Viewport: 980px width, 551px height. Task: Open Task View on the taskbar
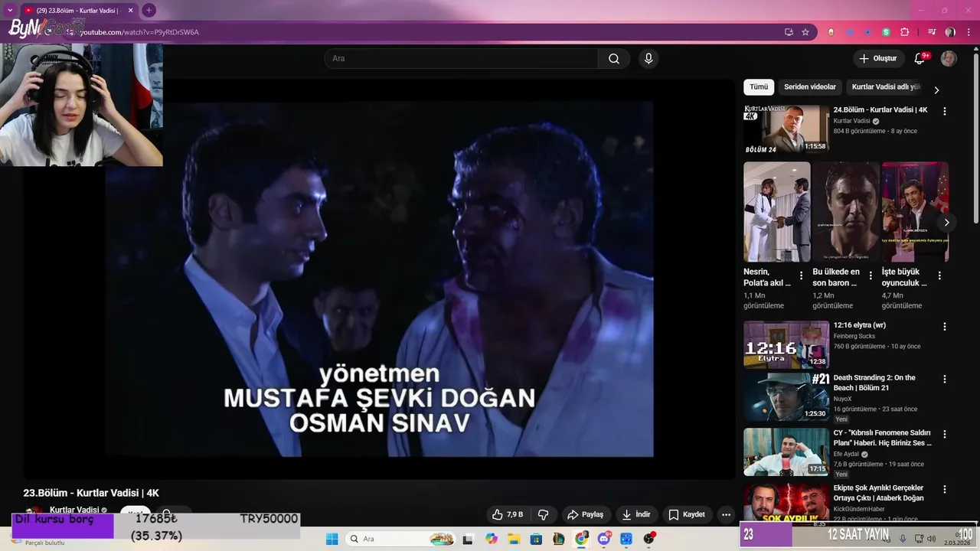(468, 539)
